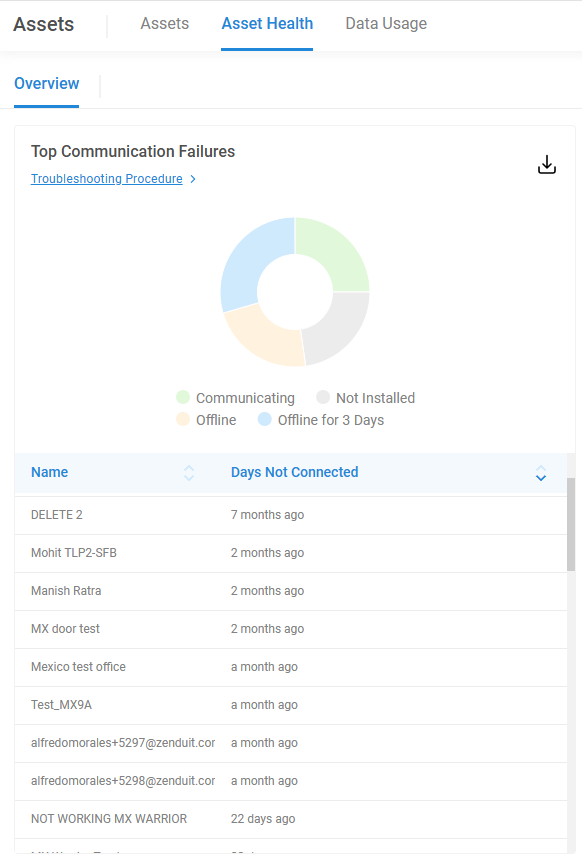Select the Asset Health tab

point(267,24)
